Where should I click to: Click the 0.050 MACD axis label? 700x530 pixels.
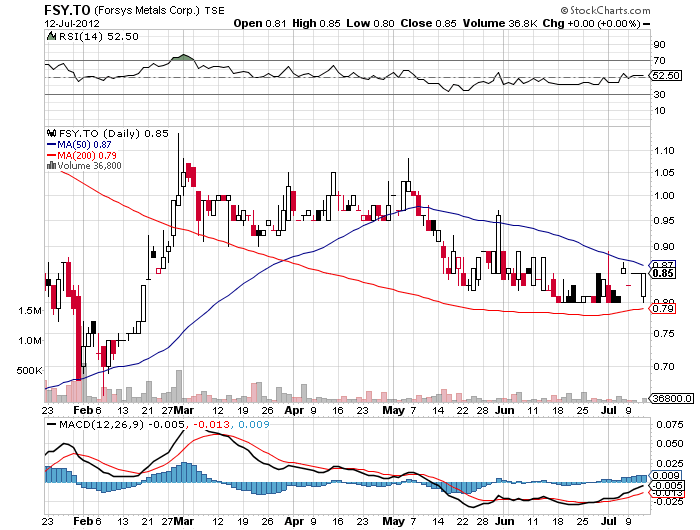click(670, 444)
